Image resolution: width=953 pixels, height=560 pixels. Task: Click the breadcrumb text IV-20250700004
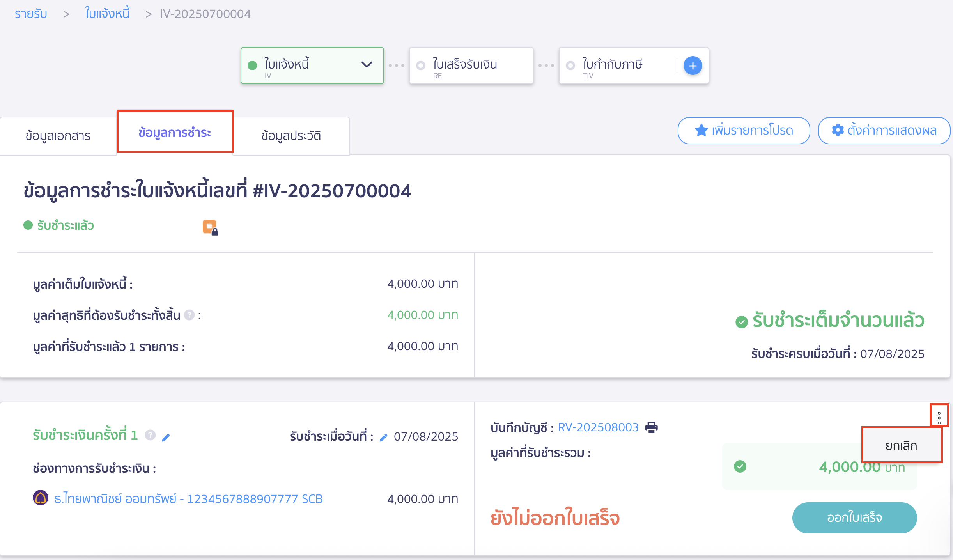pyautogui.click(x=205, y=14)
